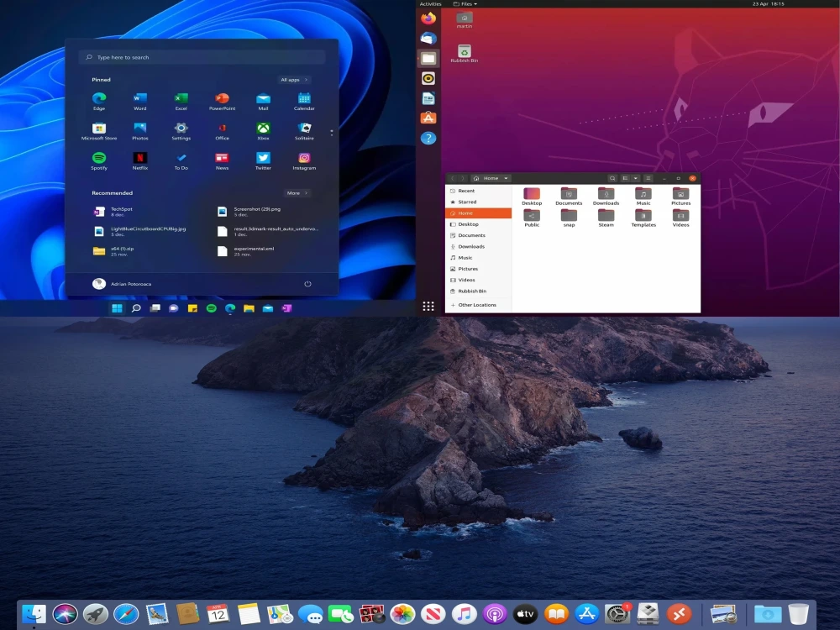Select the Steam folder in Files
840x630 pixels.
606,218
